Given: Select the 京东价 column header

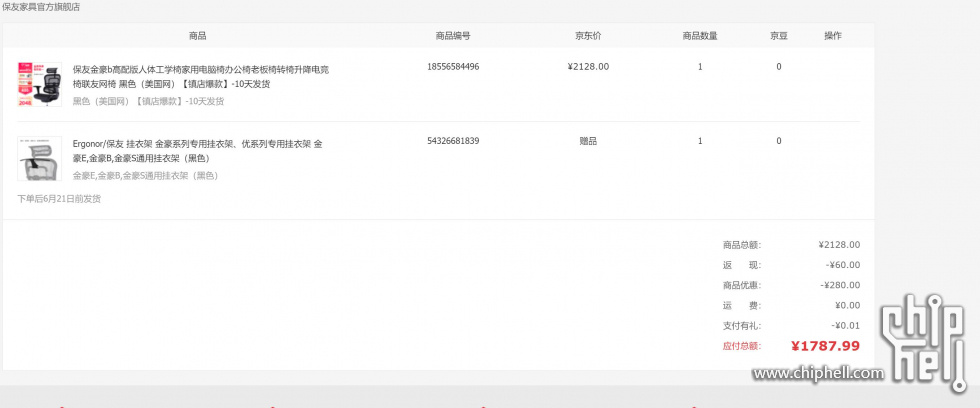Looking at the screenshot, I should click(588, 36).
